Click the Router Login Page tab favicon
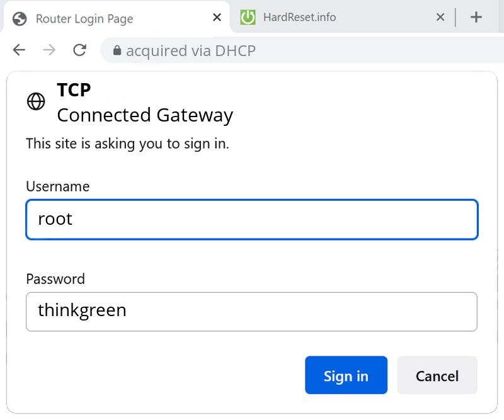Screen dimensions: 504x420 pyautogui.click(x=19, y=18)
